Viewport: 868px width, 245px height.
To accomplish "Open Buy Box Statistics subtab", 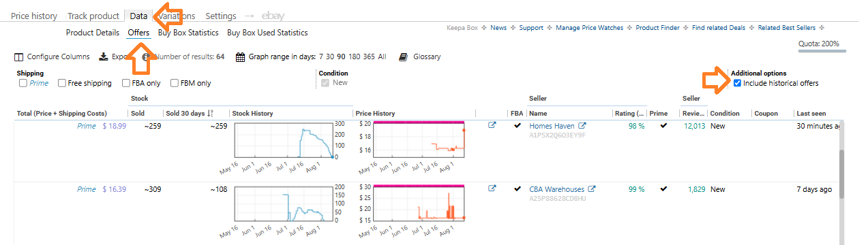I will [x=188, y=32].
